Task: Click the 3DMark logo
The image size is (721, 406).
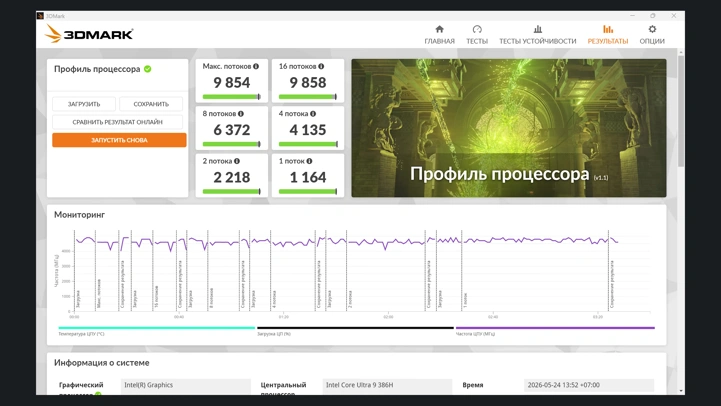Action: click(89, 34)
